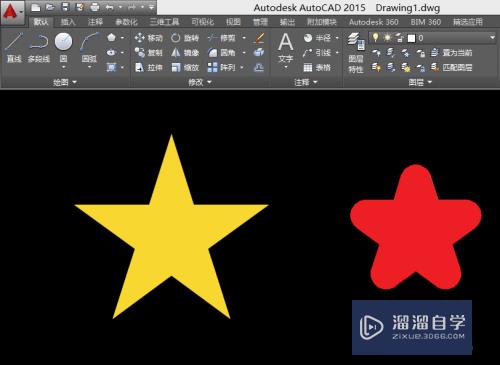Click the New drawing icon in quick access toolbar
500x365 pixels.
pos(36,7)
